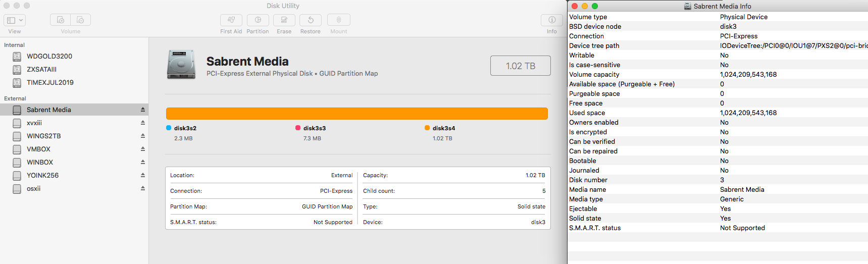Viewport: 868px width, 264px height.
Task: Select the Used space row in Info window
Action: (718, 113)
